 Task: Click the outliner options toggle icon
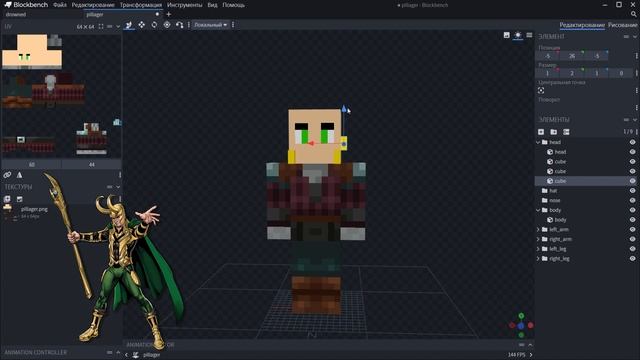[x=566, y=132]
